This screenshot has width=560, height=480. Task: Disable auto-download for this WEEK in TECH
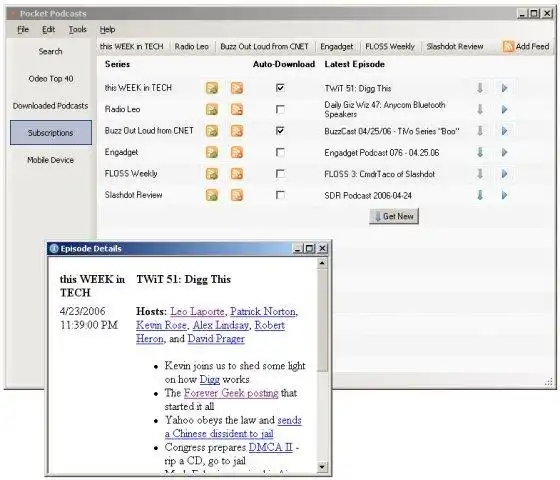pos(280,88)
